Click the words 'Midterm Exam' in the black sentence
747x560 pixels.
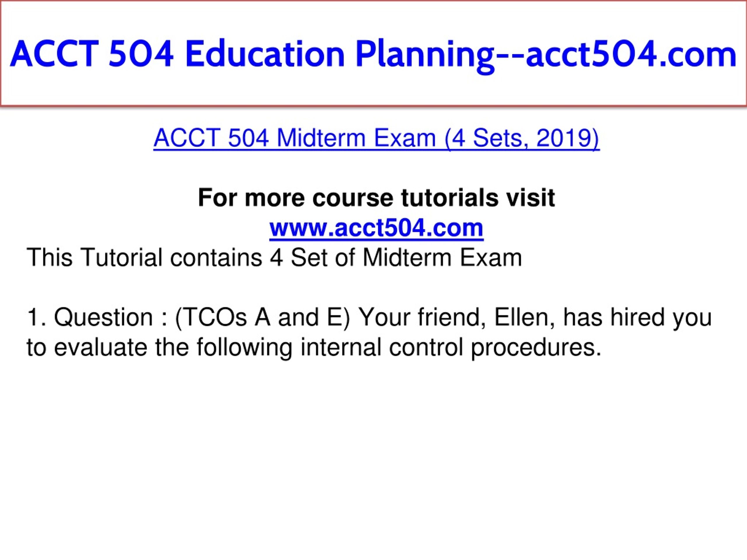click(442, 258)
